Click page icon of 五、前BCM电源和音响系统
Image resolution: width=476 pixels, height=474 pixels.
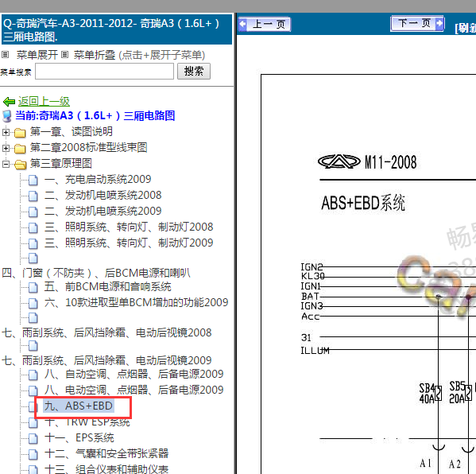pos(33,287)
